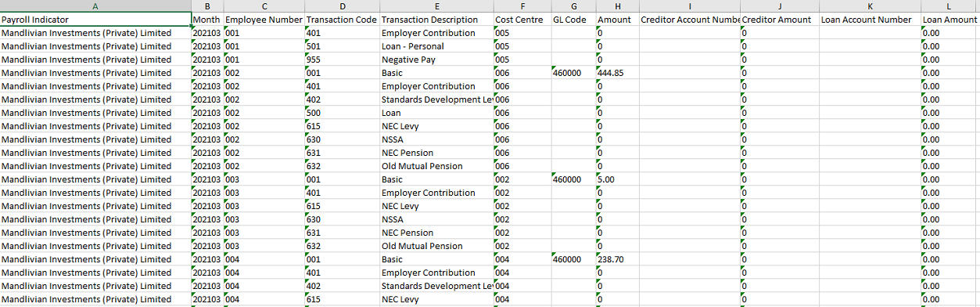Image resolution: width=980 pixels, height=307 pixels.
Task: Click the "Cost Centre" header cell
Action: [522, 20]
